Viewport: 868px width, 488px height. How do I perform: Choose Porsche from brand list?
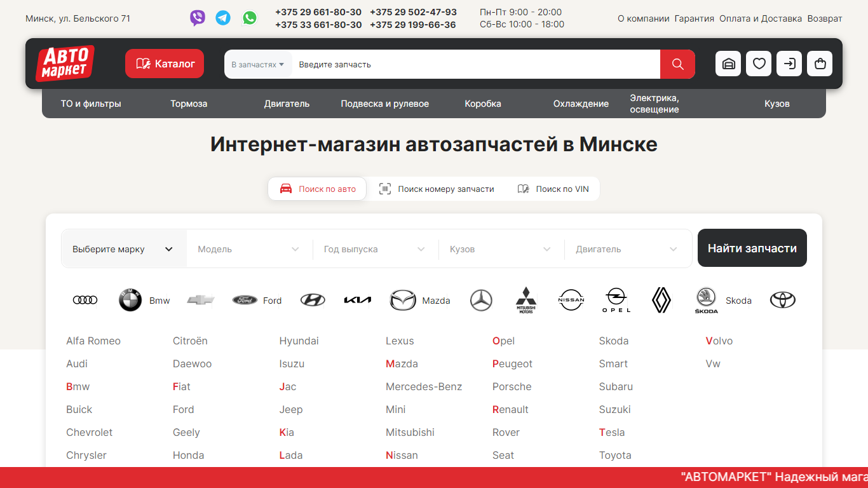point(512,386)
